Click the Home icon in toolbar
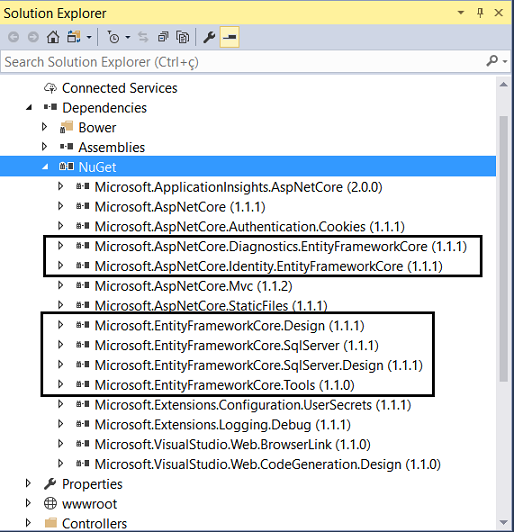This screenshot has width=514, height=532. [x=53, y=37]
